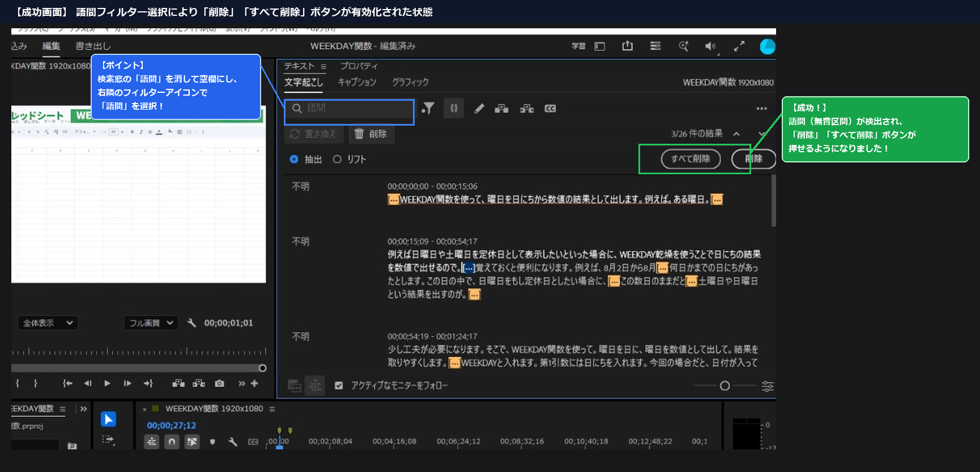Toggle アクティブなモニターをフォロー checkbox
Viewport: 980px width, 472px height.
[339, 385]
